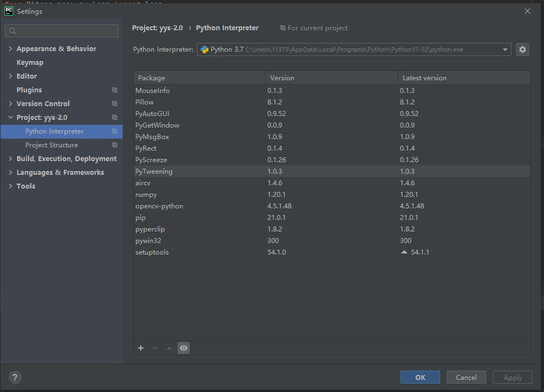Click the help question mark button
Viewport: 544px width, 392px height.
[15, 377]
